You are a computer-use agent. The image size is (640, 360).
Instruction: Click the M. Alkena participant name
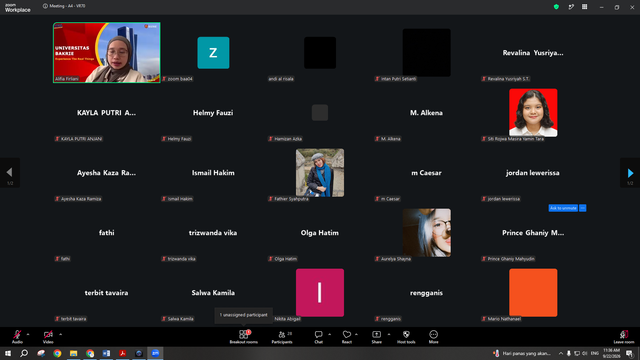coord(426,113)
